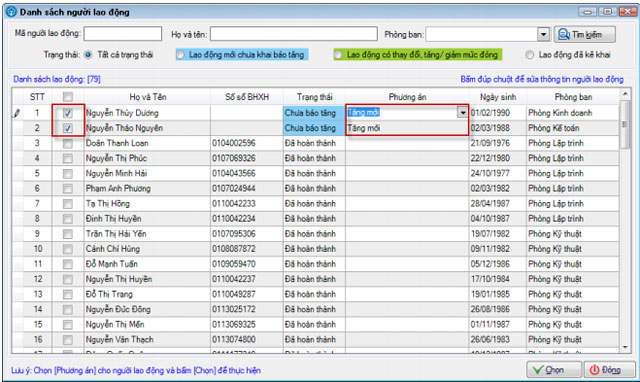Click the green checkmark Chọn button
Viewport: 640px width, 382px height.
(x=554, y=370)
